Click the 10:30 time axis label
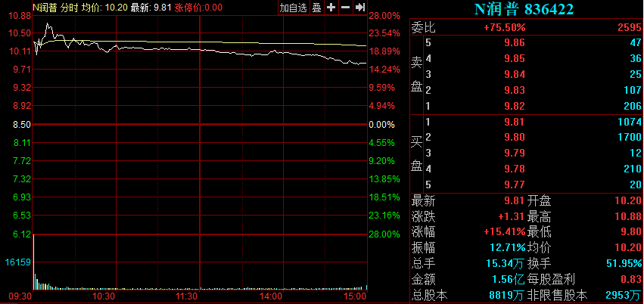Screen dimensions: 644x304 (x=104, y=296)
